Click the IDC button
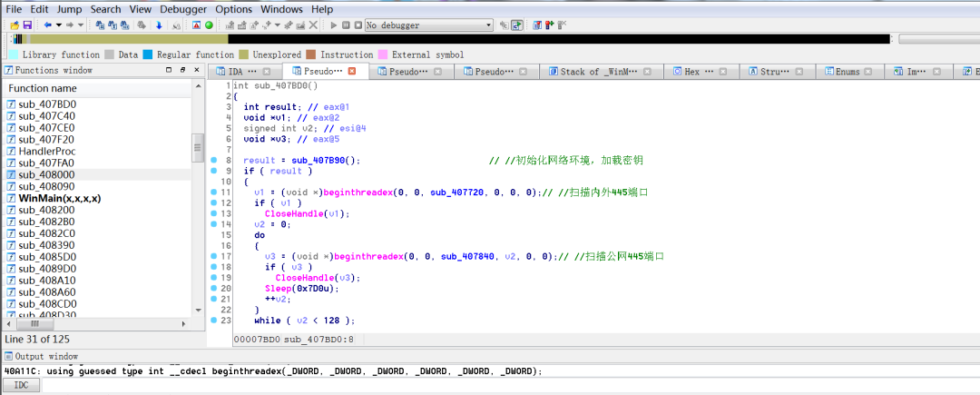The width and height of the screenshot is (980, 395). tap(20, 386)
